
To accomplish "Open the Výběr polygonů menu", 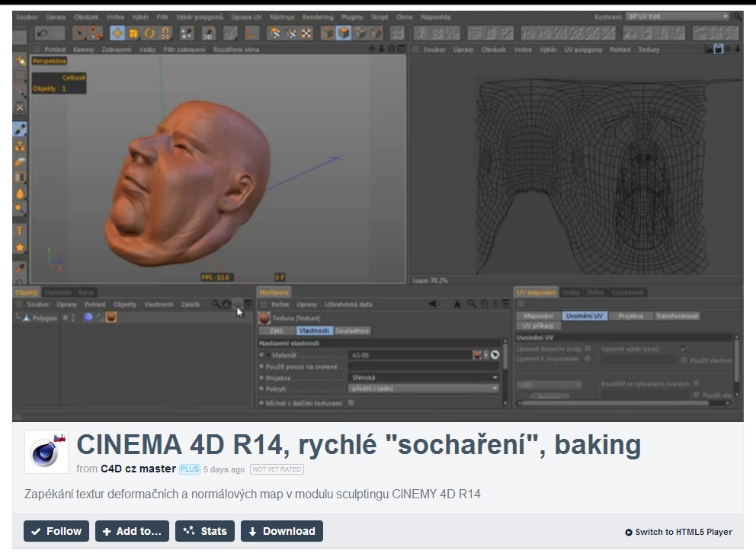I will [x=199, y=17].
